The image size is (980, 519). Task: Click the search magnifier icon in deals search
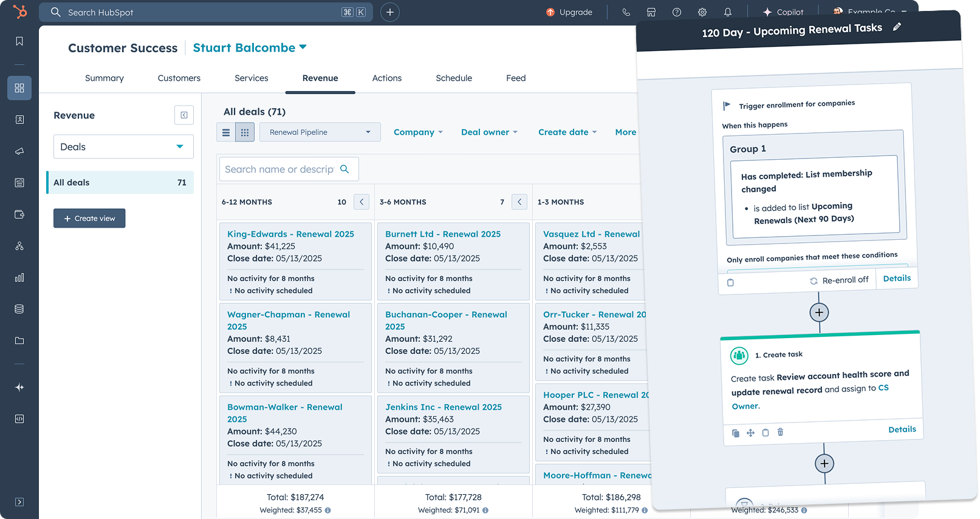[x=344, y=169]
